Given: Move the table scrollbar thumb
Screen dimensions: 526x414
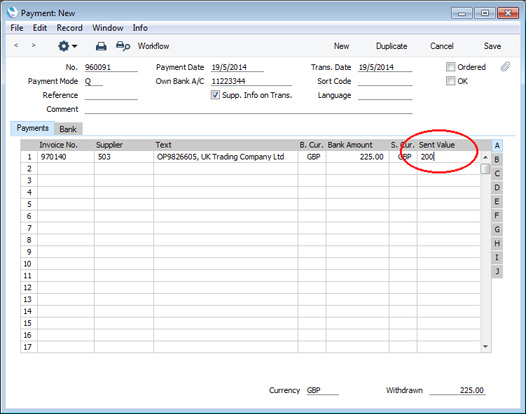Looking at the screenshot, I should 485,169.
